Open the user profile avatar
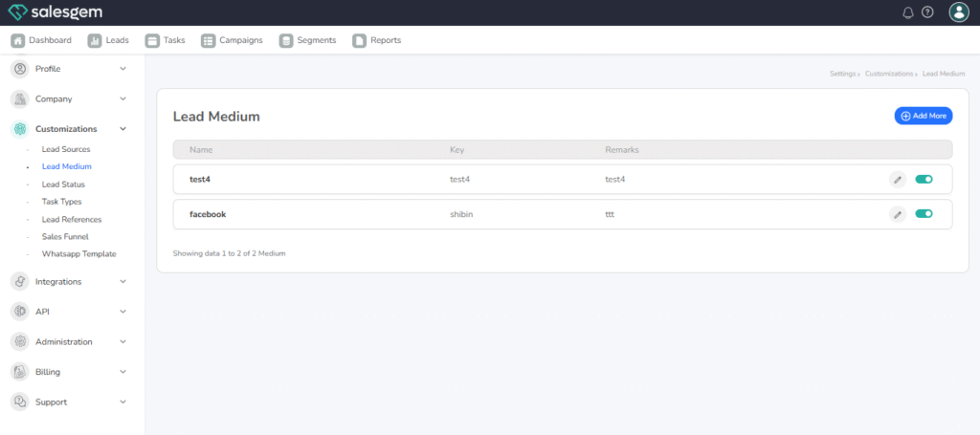980x435 pixels. (959, 12)
